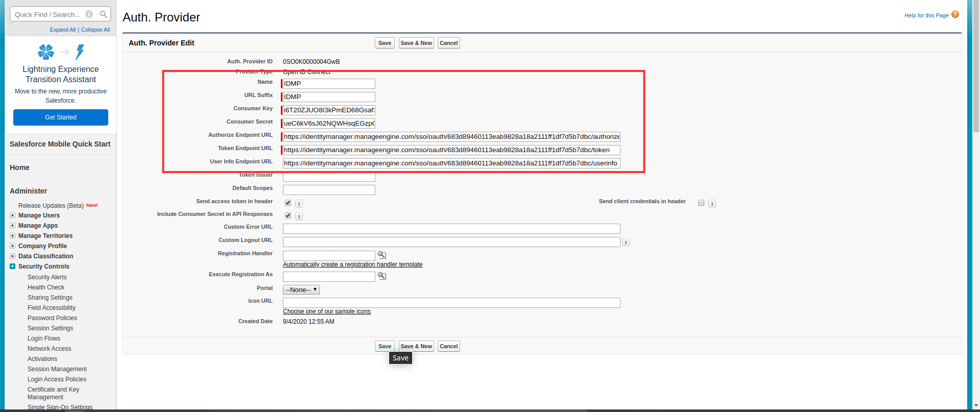Image resolution: width=980 pixels, height=412 pixels.
Task: Click the bottom Cancel button
Action: 449,346
